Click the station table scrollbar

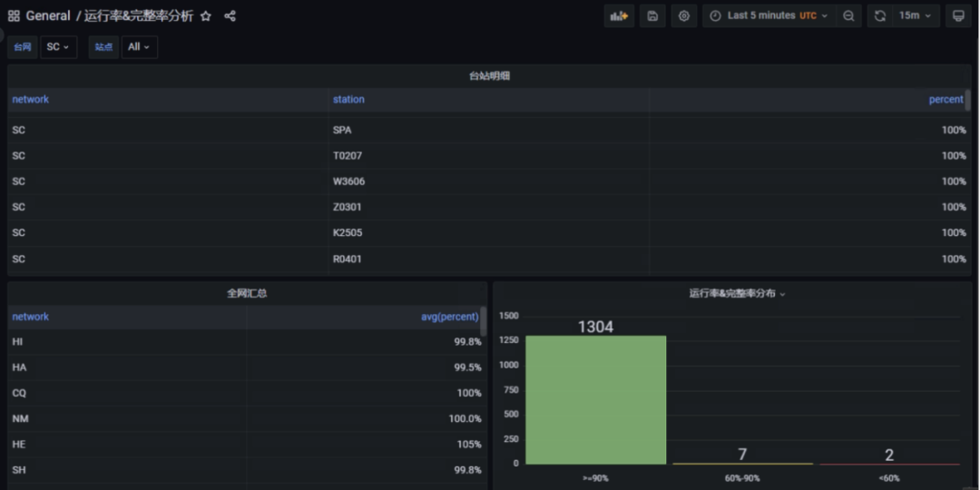pyautogui.click(x=967, y=100)
